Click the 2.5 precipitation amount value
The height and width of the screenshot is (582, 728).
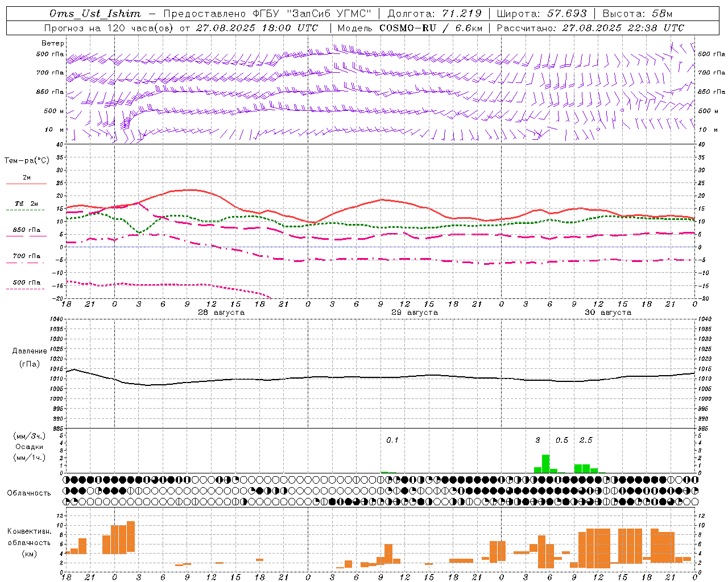click(x=586, y=440)
